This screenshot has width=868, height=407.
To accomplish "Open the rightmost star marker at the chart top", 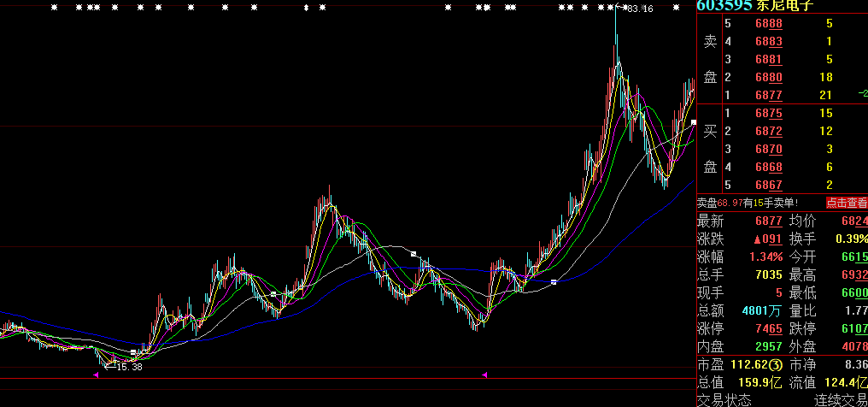I will click(x=677, y=8).
